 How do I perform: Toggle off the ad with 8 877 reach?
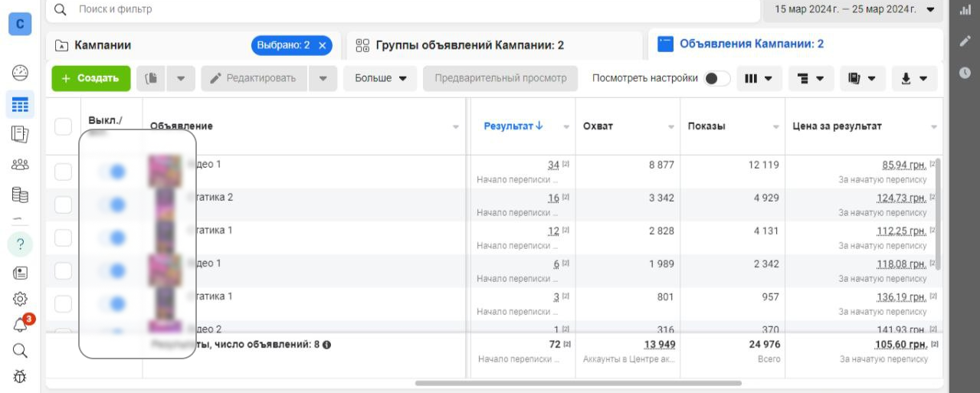click(112, 172)
